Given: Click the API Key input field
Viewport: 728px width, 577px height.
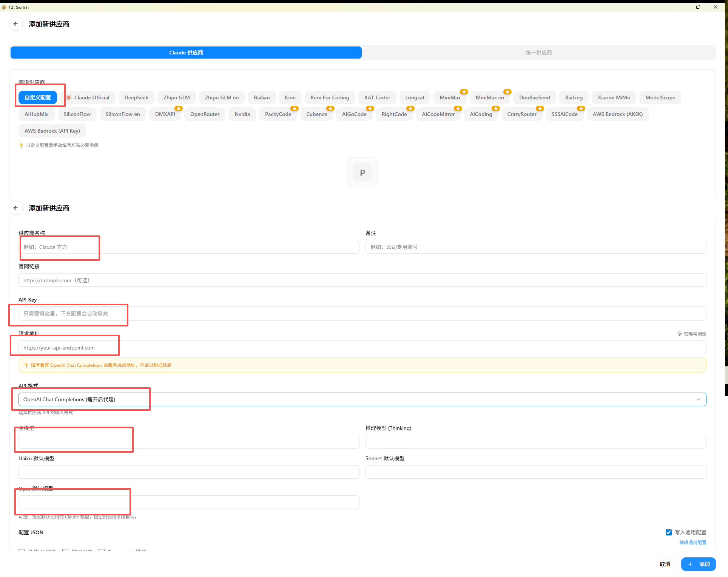Looking at the screenshot, I should [x=362, y=314].
